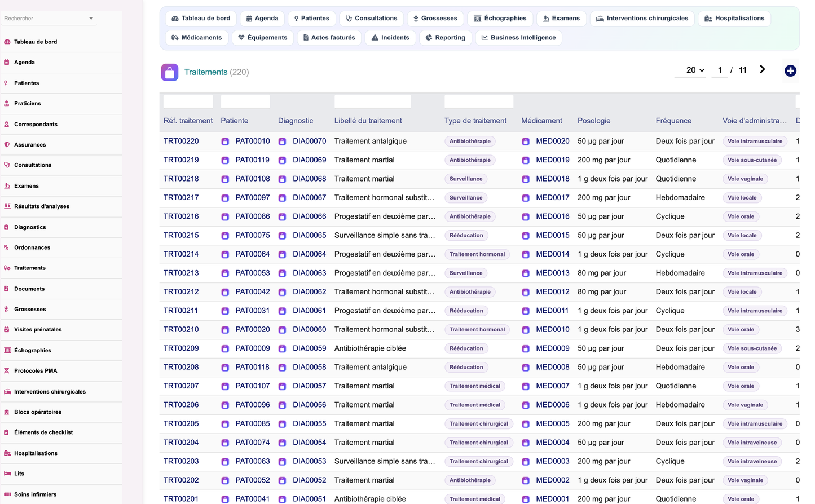This screenshot has height=504, width=815.
Task: Select Résultats d'analyses in the sidebar
Action: coord(42,206)
